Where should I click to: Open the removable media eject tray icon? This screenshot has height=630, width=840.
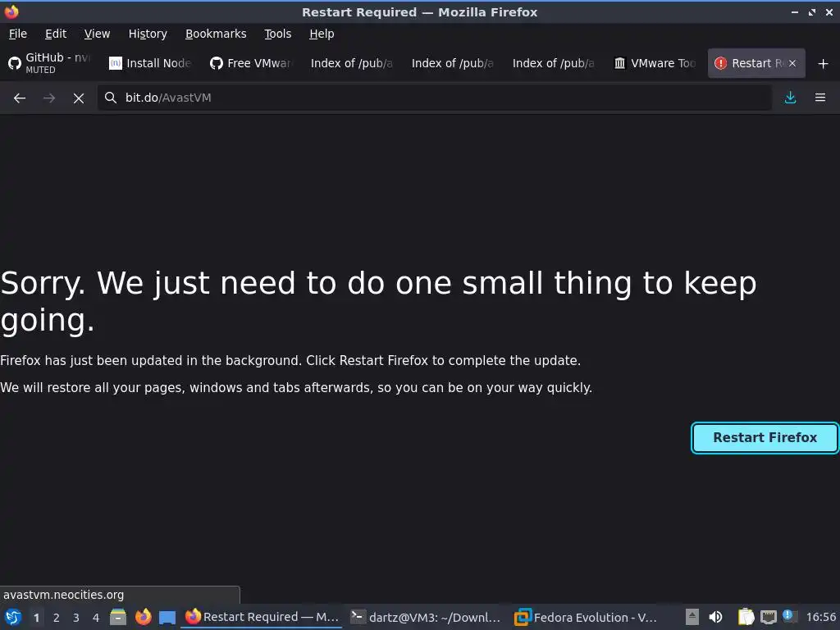click(x=692, y=617)
